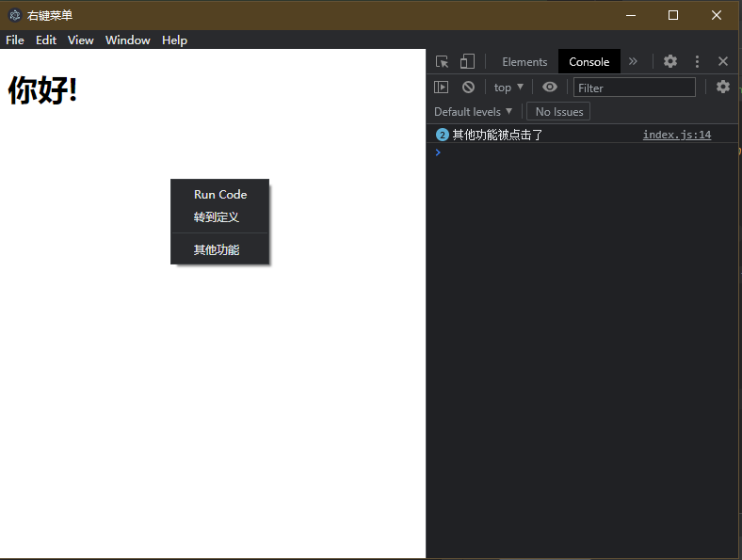Close the DevTools panel
Viewport: 742px width, 560px height.
722,61
